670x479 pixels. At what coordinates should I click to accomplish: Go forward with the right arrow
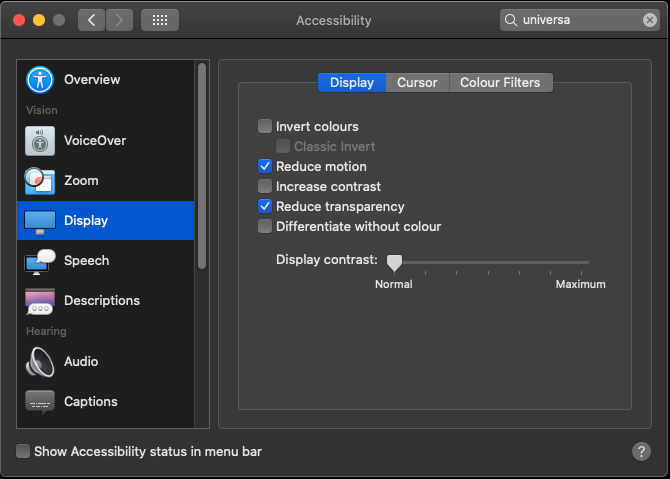[119, 20]
